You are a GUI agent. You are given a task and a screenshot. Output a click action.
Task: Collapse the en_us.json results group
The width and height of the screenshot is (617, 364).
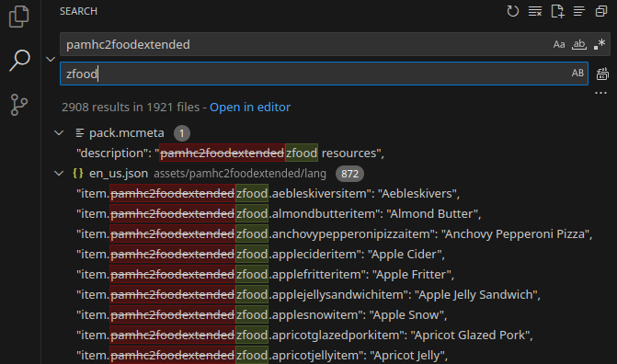[59, 174]
